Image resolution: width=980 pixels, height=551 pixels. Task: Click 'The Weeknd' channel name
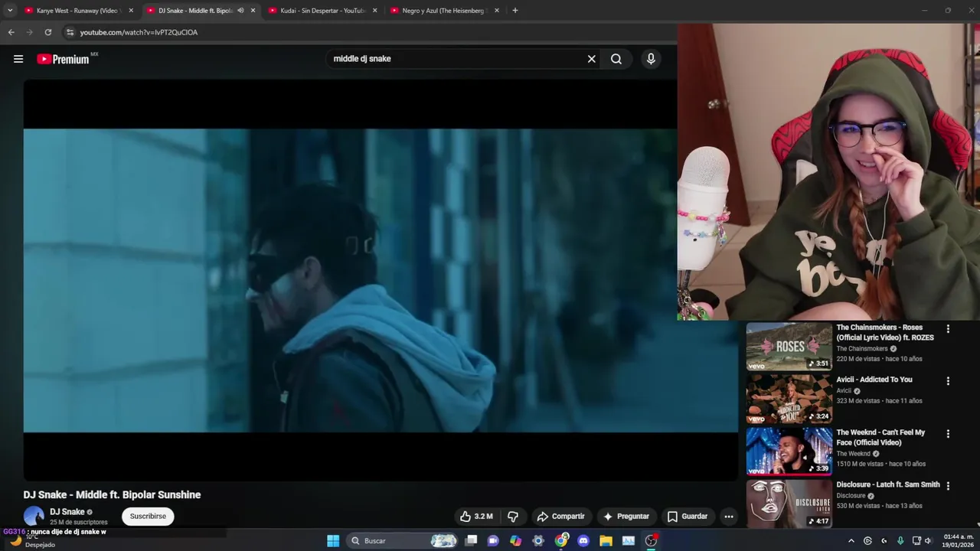pyautogui.click(x=853, y=454)
